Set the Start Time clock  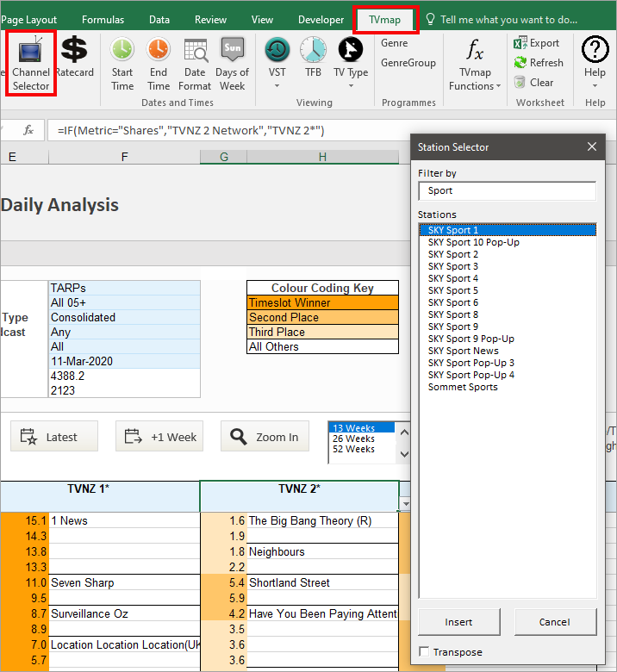point(122,64)
